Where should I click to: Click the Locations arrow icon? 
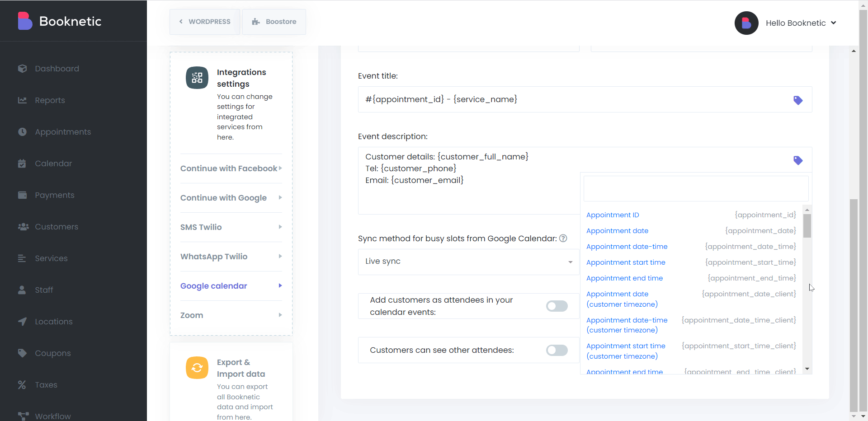point(22,322)
